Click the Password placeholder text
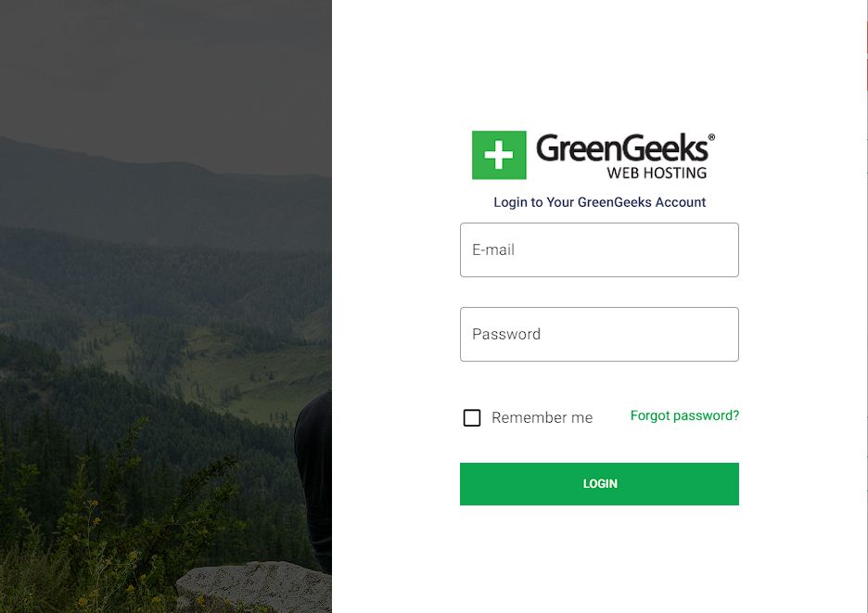This screenshot has width=868, height=613. coord(506,335)
